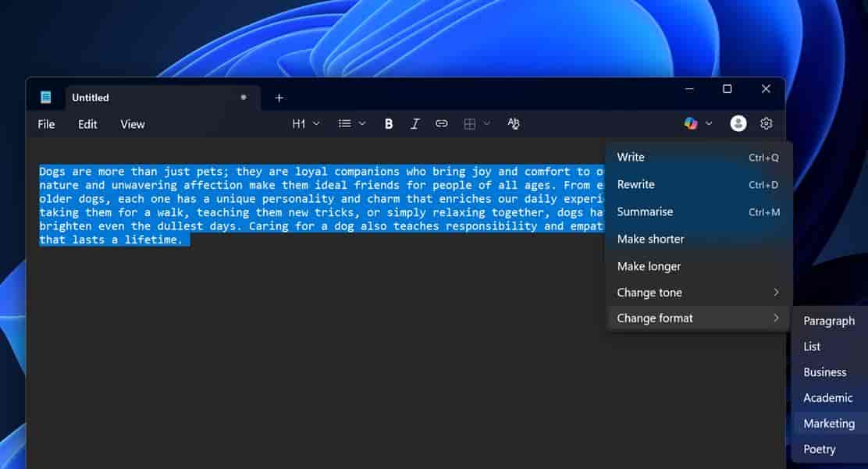Image resolution: width=868 pixels, height=469 pixels.
Task: Open Notepad settings gear
Action: pos(767,123)
